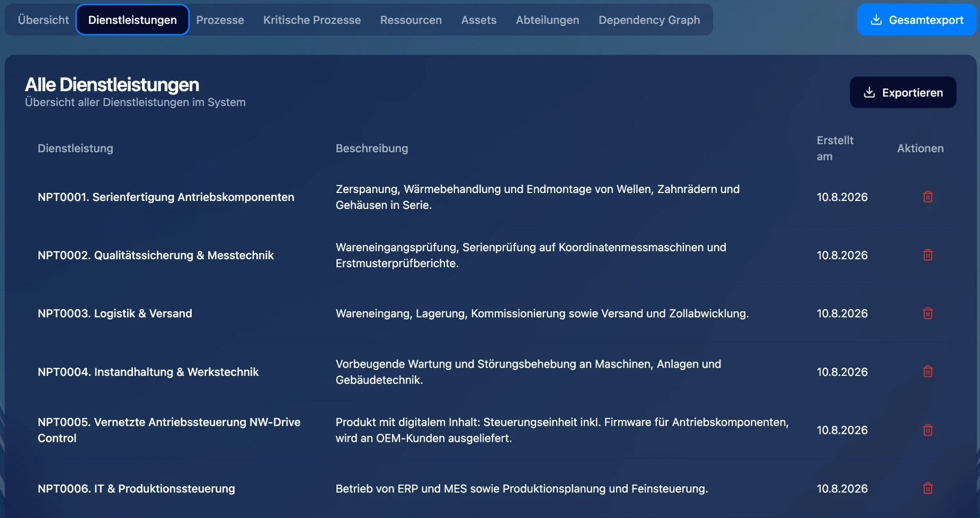
Task: Click the Beschreibung column header
Action: pyautogui.click(x=372, y=148)
